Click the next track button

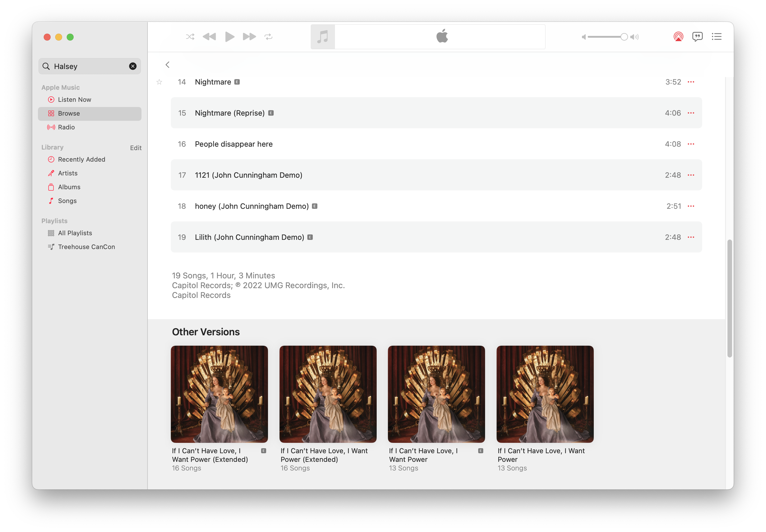tap(249, 37)
